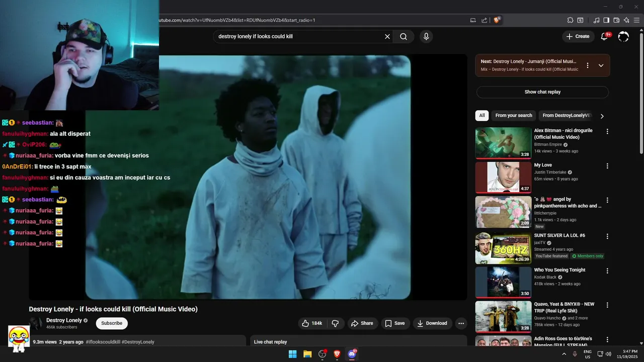Collapse the mix playlist panel chevron
Viewport: 644px width, 362px height.
coord(601,65)
